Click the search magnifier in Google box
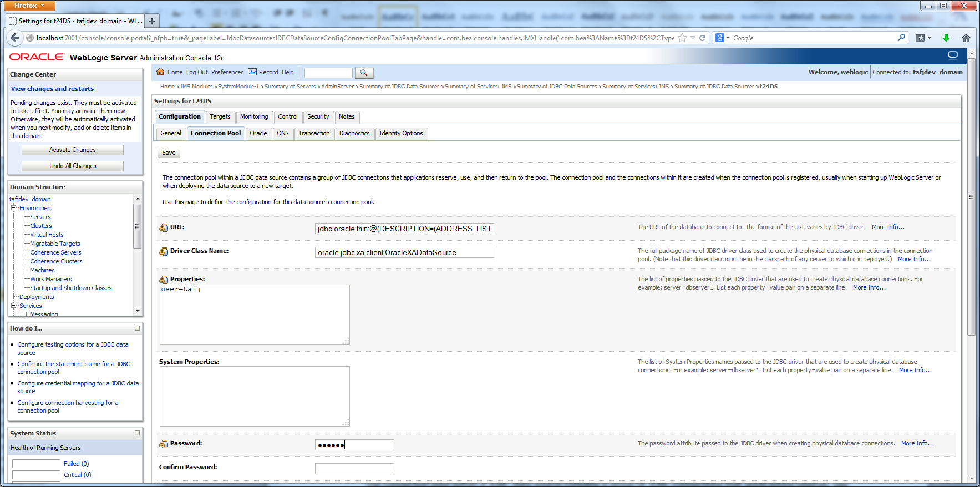The image size is (980, 487). click(x=901, y=38)
